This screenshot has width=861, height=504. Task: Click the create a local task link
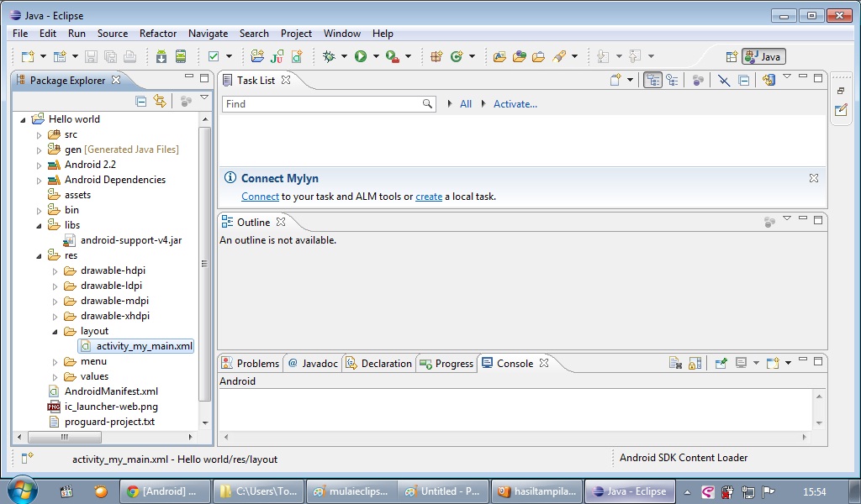tap(429, 196)
